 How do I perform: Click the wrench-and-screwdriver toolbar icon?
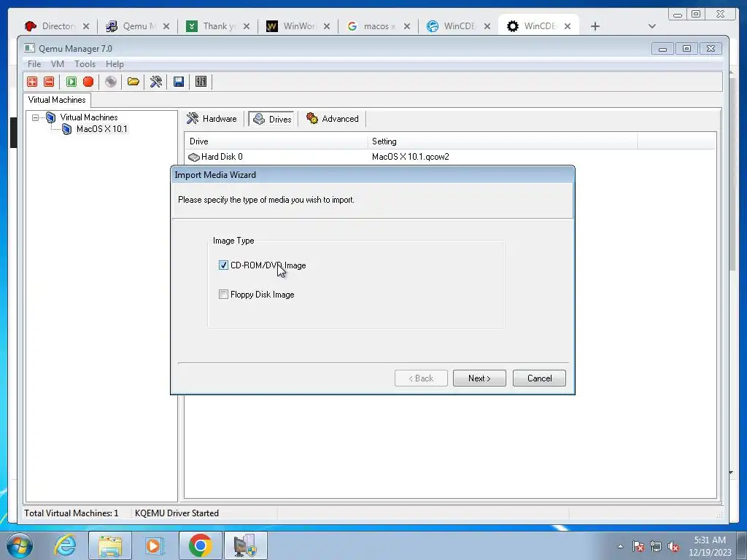[156, 82]
